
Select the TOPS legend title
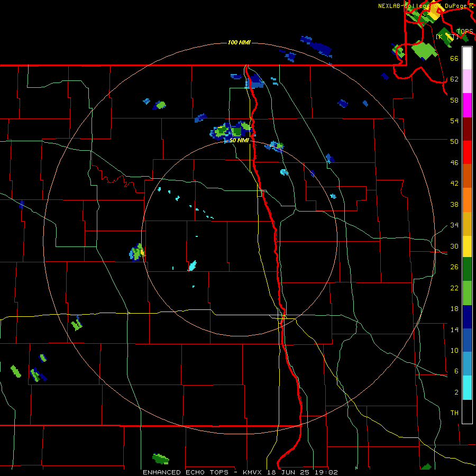465,32
